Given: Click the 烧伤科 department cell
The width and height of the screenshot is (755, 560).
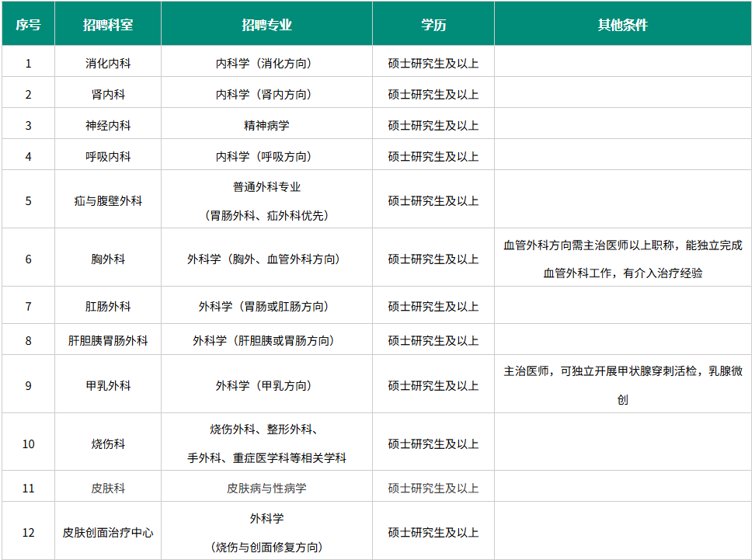Looking at the screenshot, I should point(108,443).
